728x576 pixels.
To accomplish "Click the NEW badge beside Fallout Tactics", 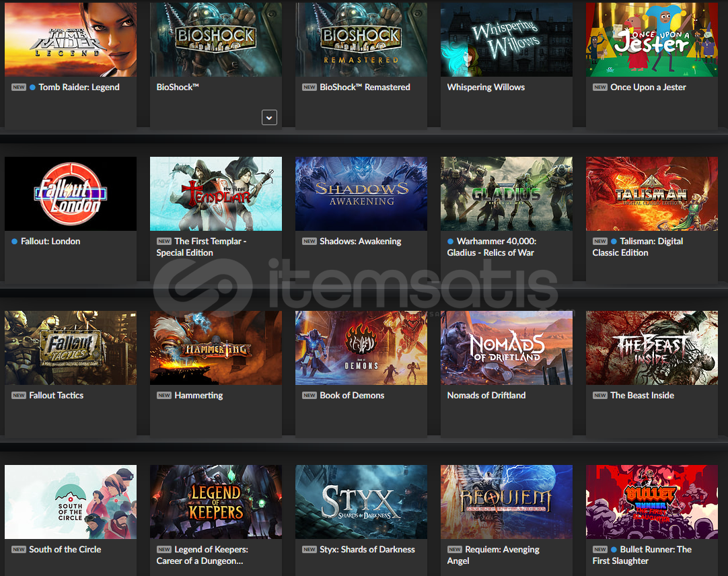I will [19, 396].
